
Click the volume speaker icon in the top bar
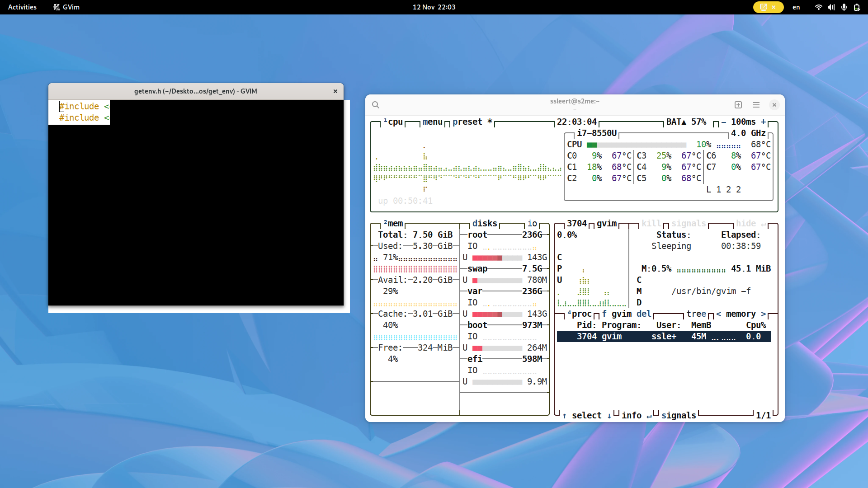pyautogui.click(x=831, y=7)
